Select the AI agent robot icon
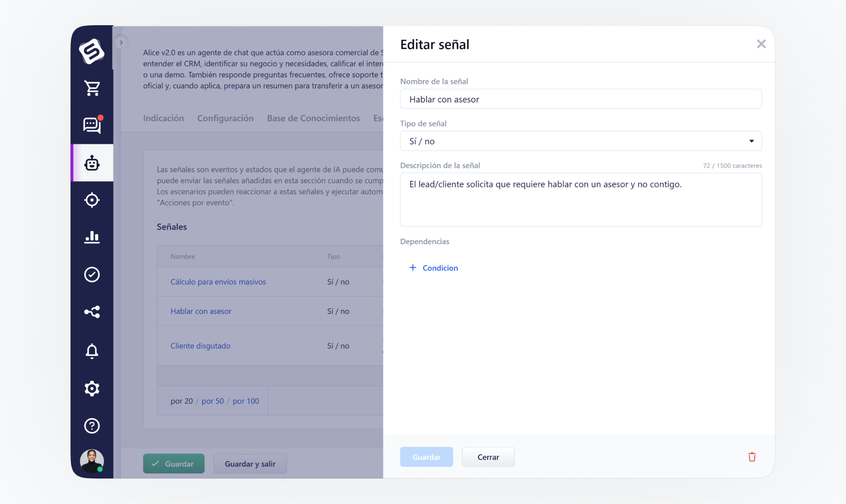Image resolution: width=846 pixels, height=504 pixels. (92, 163)
